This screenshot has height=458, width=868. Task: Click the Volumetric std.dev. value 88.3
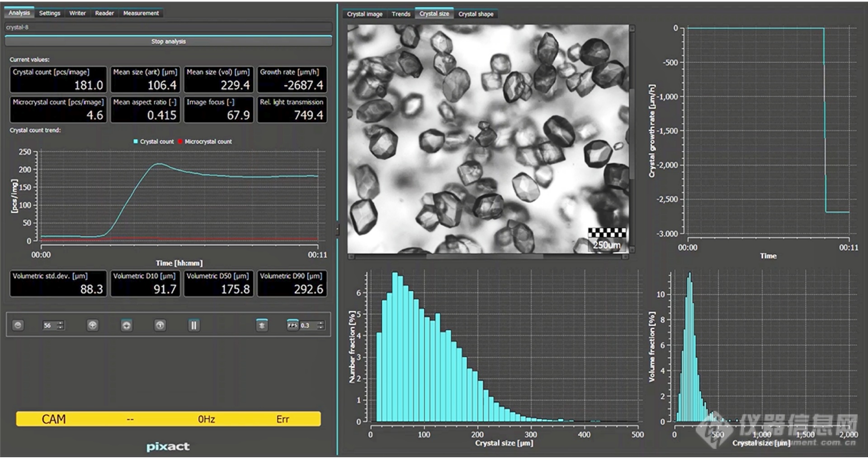pos(92,289)
